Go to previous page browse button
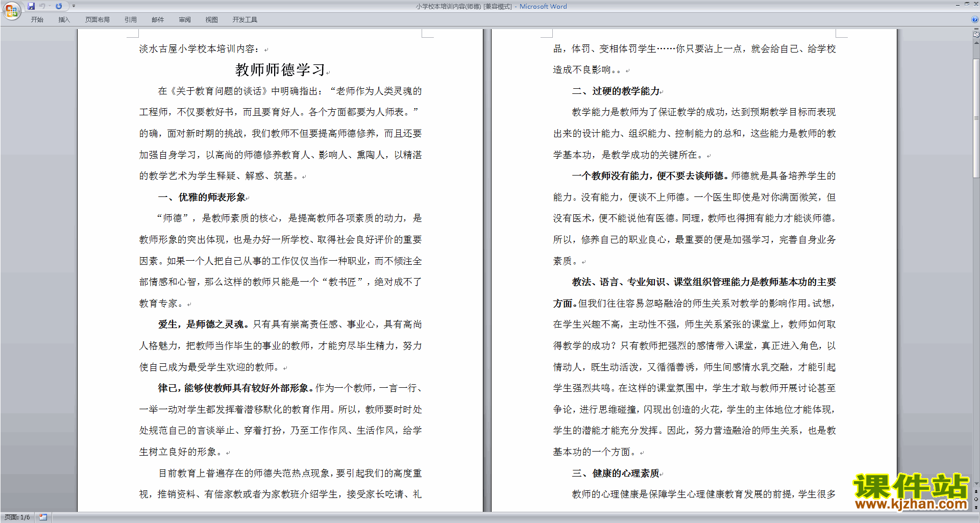This screenshot has height=523, width=980. point(976,491)
